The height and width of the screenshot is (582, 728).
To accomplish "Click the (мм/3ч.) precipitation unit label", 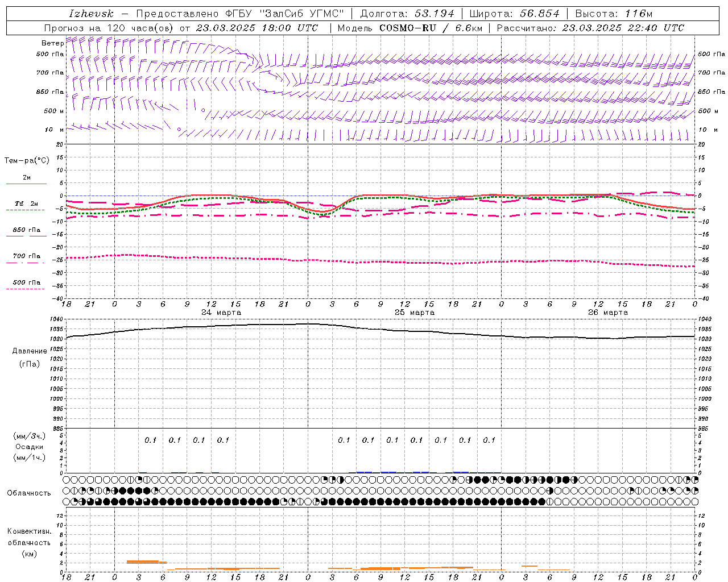I will pyautogui.click(x=30, y=436).
